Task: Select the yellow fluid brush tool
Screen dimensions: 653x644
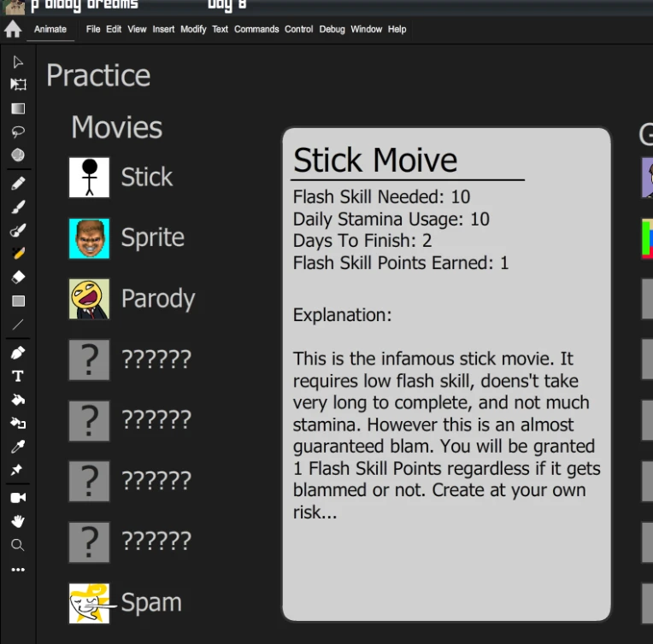Action: [18, 253]
